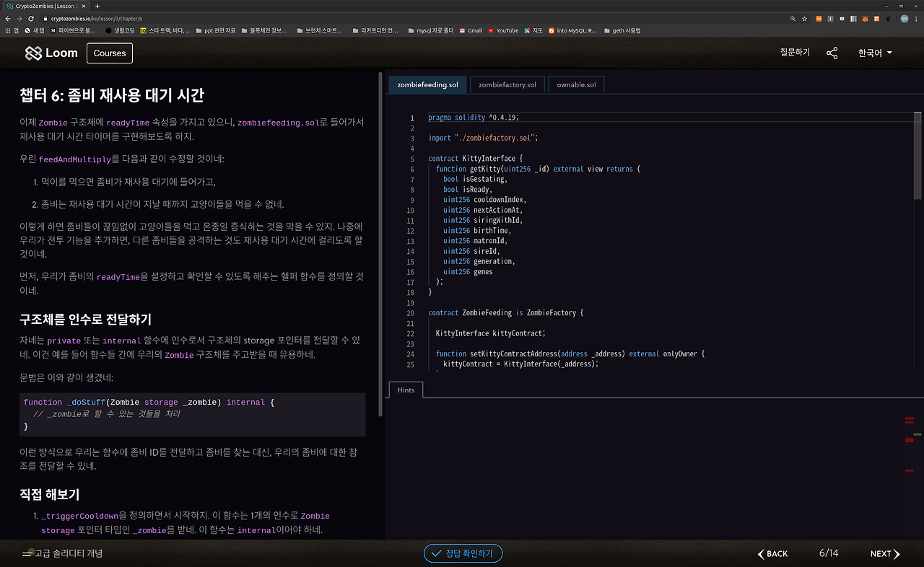Open the 지도 maps bookmark

pos(533,30)
